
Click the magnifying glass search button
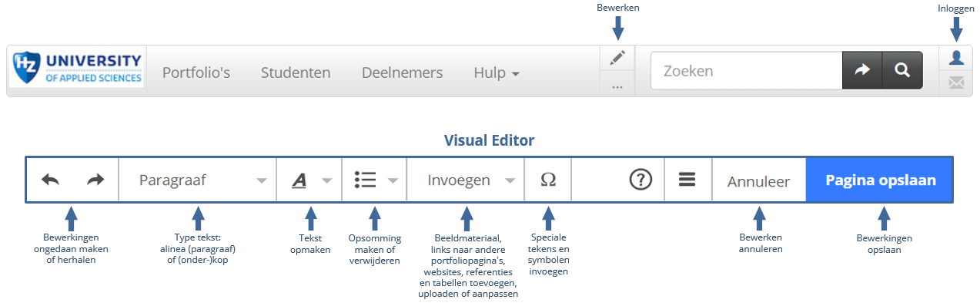pos(902,71)
